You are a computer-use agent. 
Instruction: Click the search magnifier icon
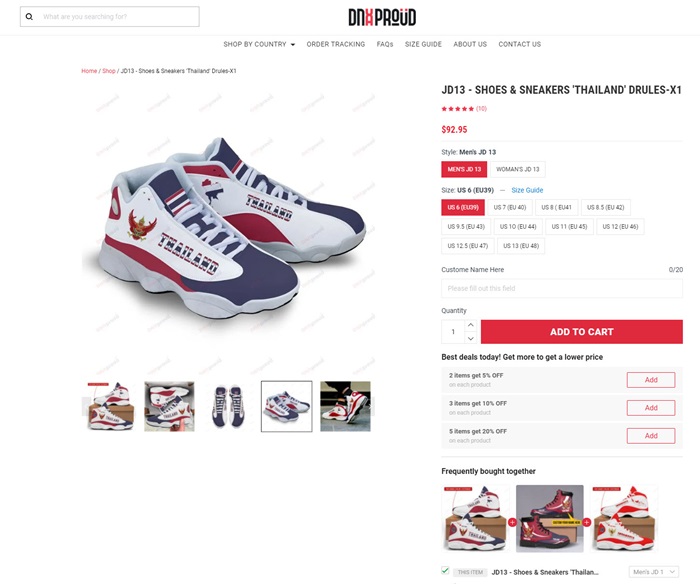[x=29, y=17]
